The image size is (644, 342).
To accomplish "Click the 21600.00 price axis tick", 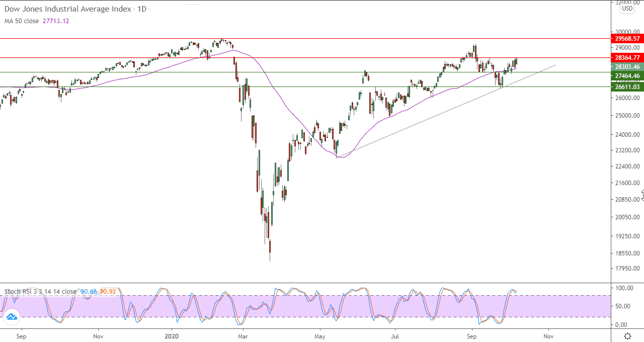I will click(627, 183).
